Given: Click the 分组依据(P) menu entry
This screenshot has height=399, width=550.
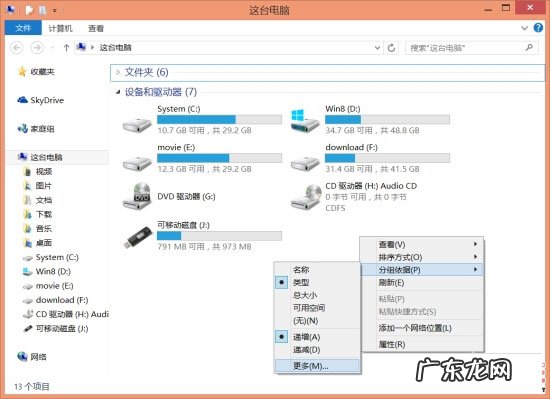Looking at the screenshot, I should [x=422, y=270].
